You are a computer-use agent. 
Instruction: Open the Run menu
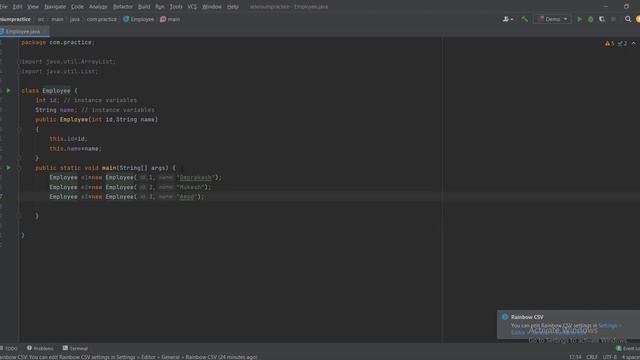click(160, 7)
